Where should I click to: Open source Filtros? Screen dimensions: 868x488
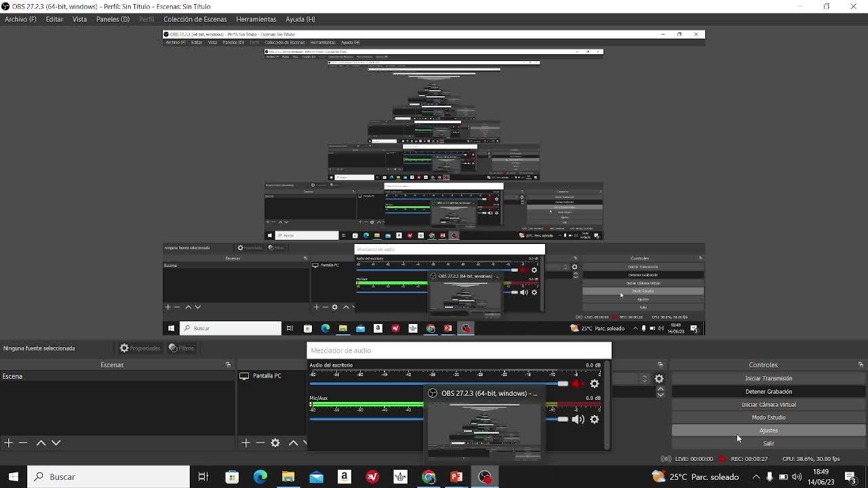pos(181,348)
